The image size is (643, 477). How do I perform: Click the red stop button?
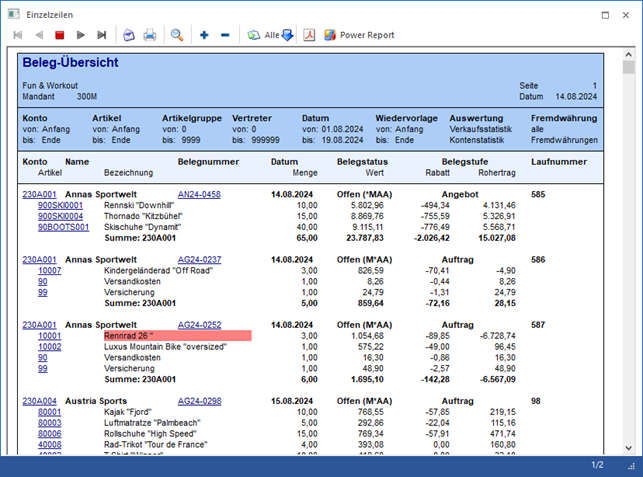click(60, 35)
